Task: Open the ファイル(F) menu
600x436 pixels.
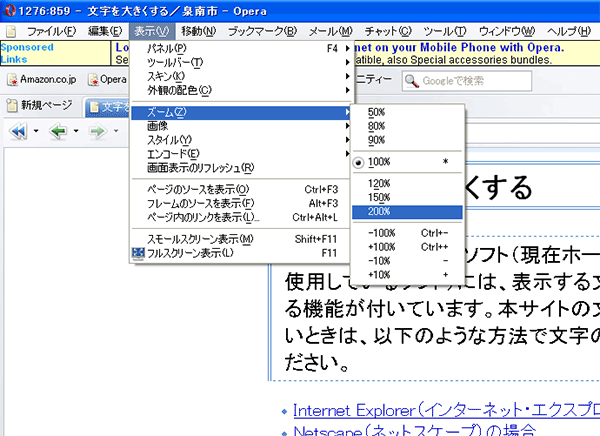Action: (52, 31)
